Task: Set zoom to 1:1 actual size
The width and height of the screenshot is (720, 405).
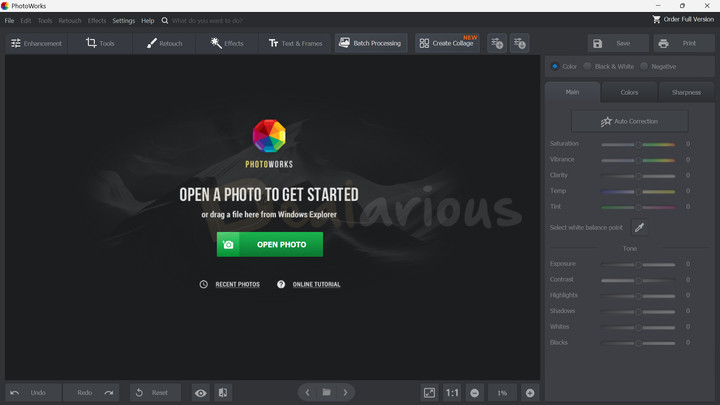Action: click(452, 393)
